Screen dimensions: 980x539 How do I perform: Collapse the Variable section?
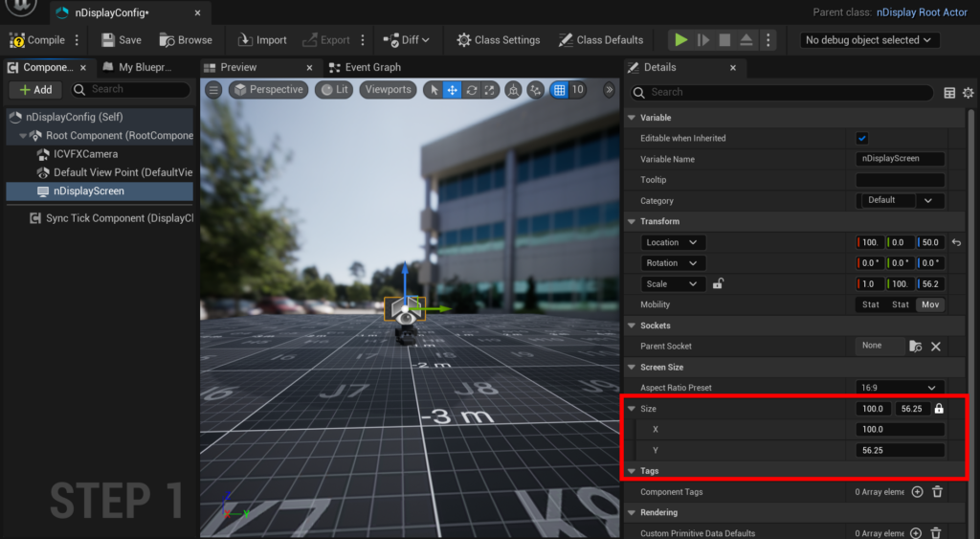tap(632, 118)
